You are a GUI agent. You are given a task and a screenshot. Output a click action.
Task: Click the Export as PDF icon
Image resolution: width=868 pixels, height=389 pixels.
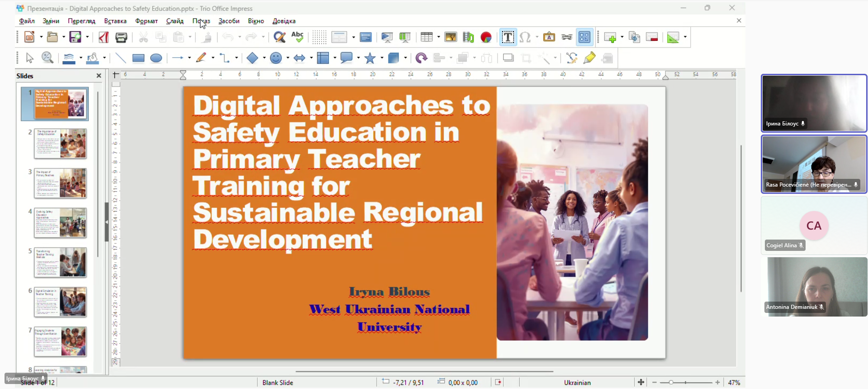104,37
